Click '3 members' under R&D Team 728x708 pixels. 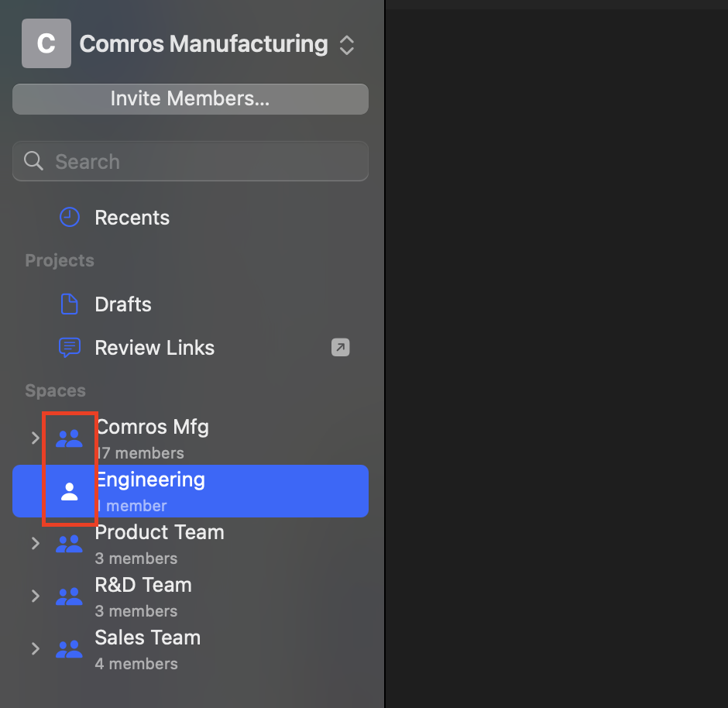[x=136, y=611]
